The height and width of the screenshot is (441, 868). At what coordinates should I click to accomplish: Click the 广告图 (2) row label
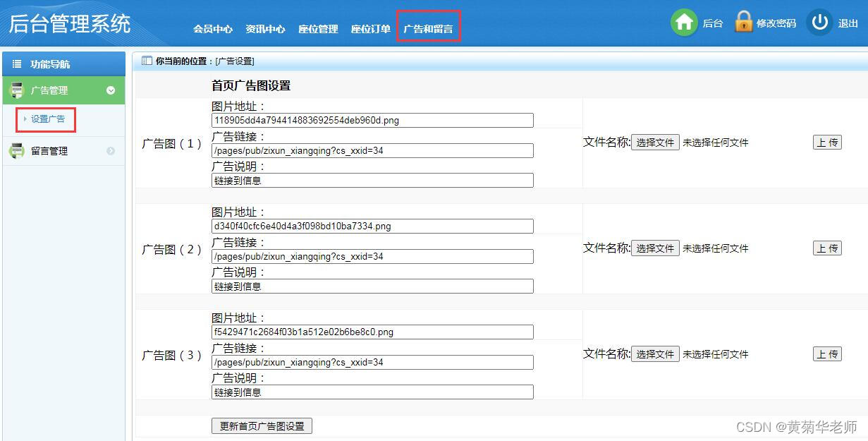click(172, 249)
